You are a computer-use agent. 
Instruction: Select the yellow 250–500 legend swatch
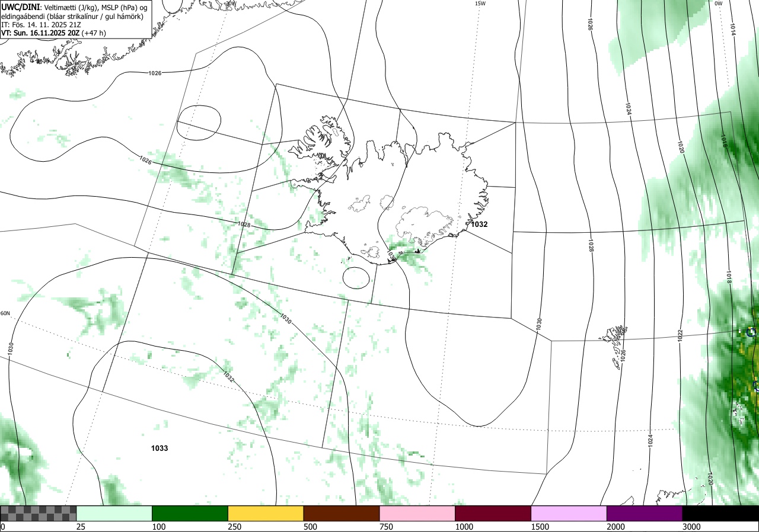[266, 513]
